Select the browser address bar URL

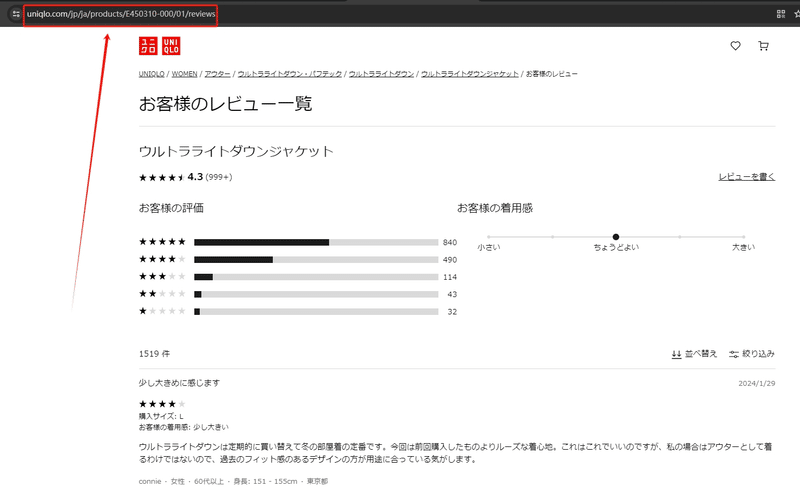[121, 14]
